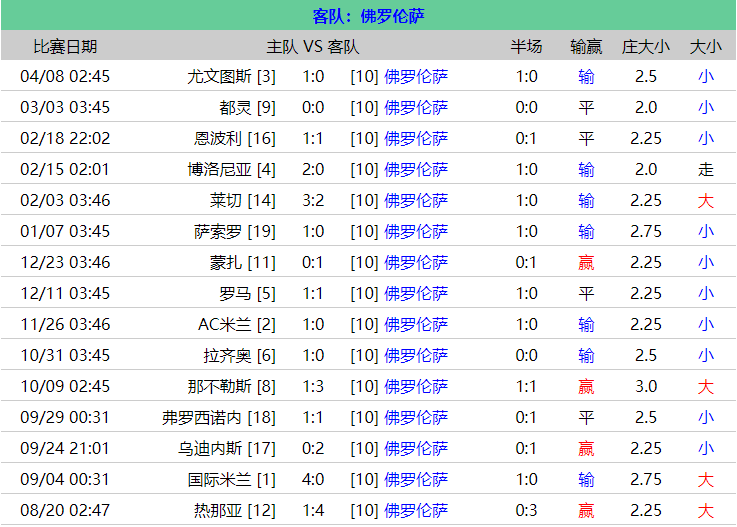
Task: Click home team 蒙扎 [11]
Action: point(243,262)
